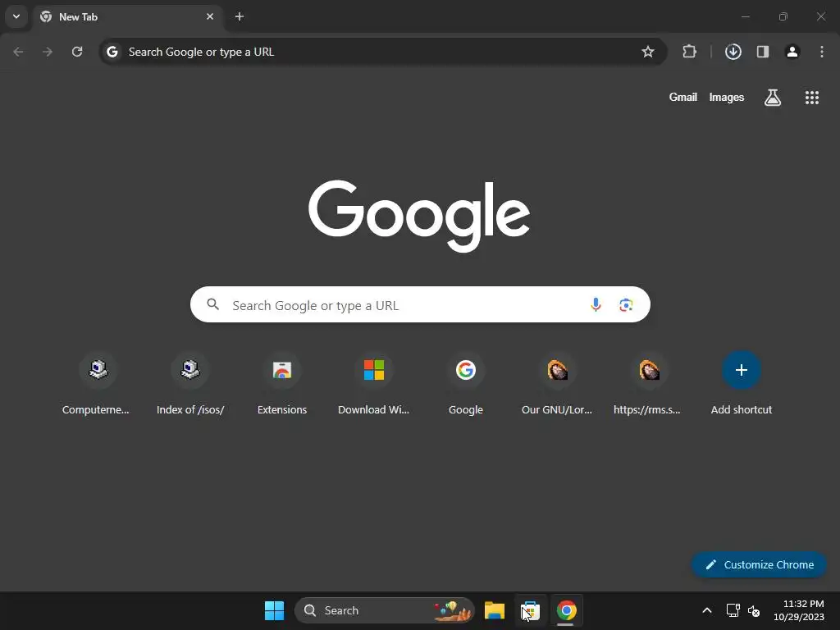The height and width of the screenshot is (630, 840).
Task: Click Customize Chrome button
Action: click(x=759, y=564)
